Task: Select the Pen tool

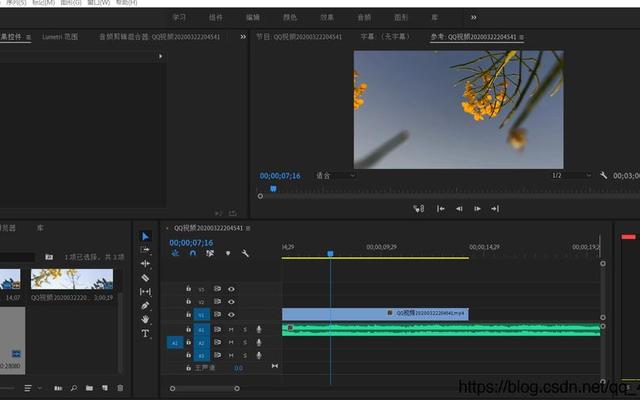Action: coord(145,305)
